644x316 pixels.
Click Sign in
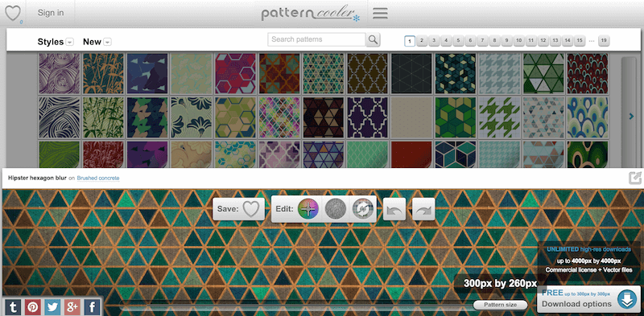(x=51, y=13)
